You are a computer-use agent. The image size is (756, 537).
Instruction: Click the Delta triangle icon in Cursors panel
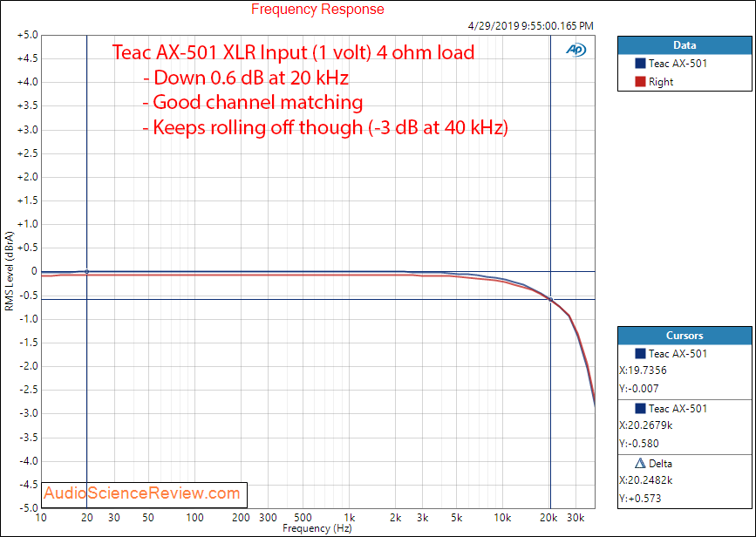[640, 463]
